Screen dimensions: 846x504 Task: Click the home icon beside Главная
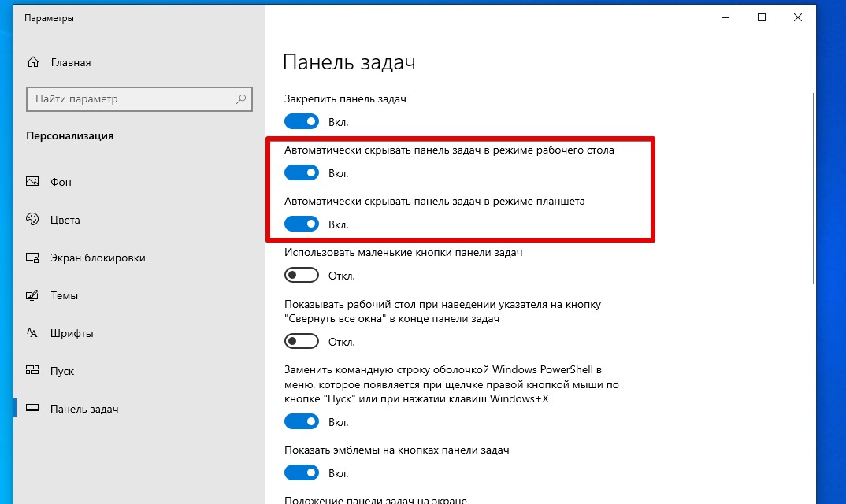coord(33,62)
